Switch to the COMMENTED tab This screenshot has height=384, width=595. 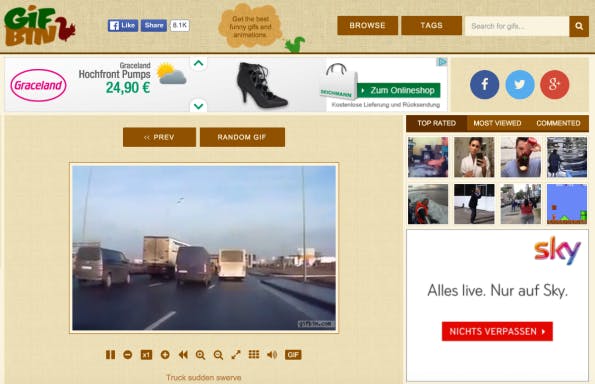tap(558, 123)
